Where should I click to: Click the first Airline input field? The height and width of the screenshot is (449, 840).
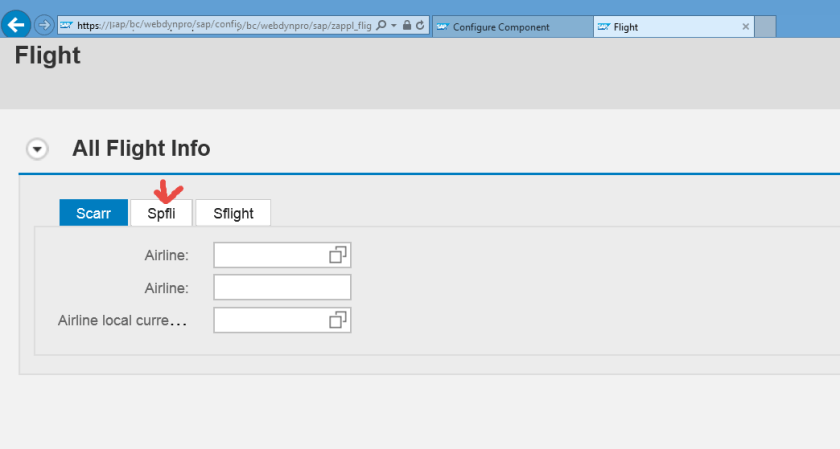(282, 255)
